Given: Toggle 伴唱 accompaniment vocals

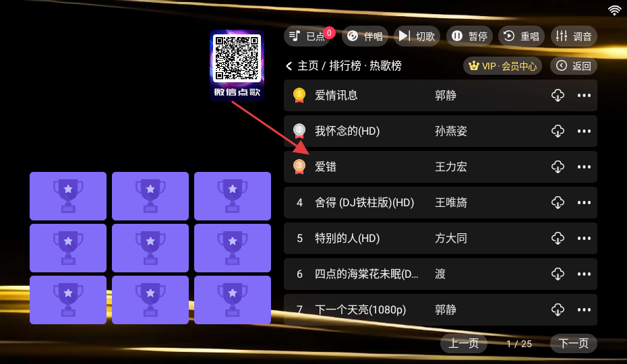Looking at the screenshot, I should [365, 36].
